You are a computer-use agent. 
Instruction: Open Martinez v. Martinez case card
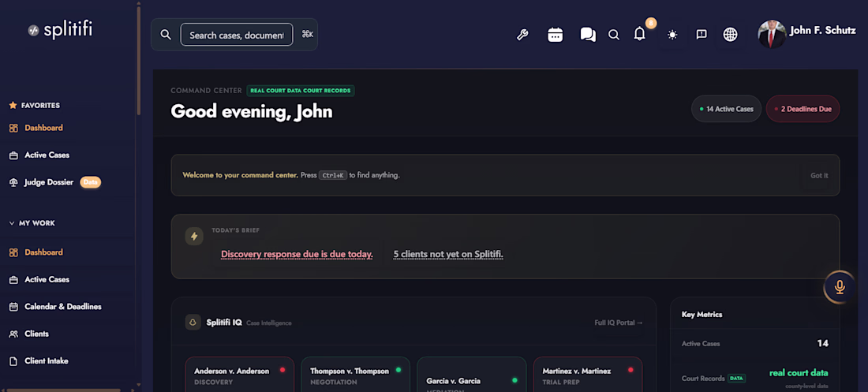[587, 375]
